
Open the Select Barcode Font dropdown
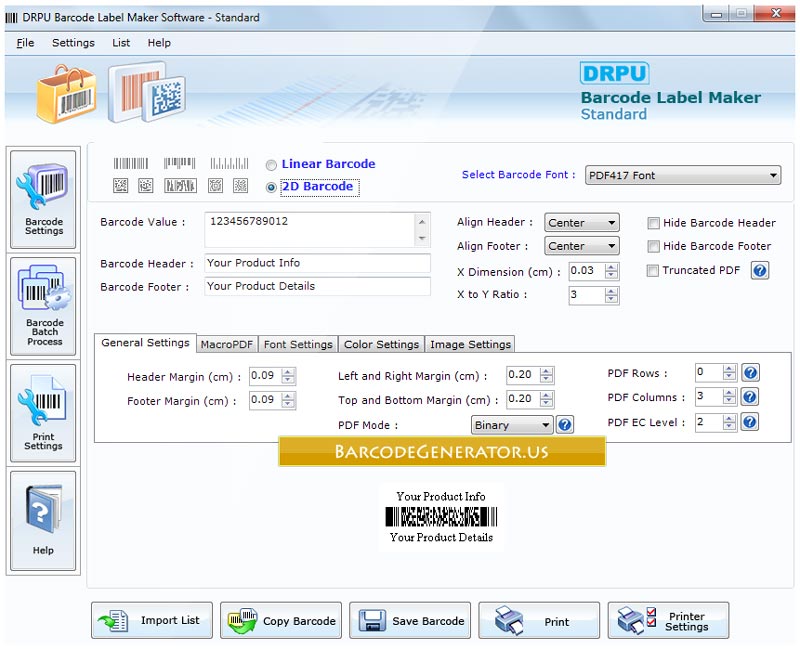[683, 176]
